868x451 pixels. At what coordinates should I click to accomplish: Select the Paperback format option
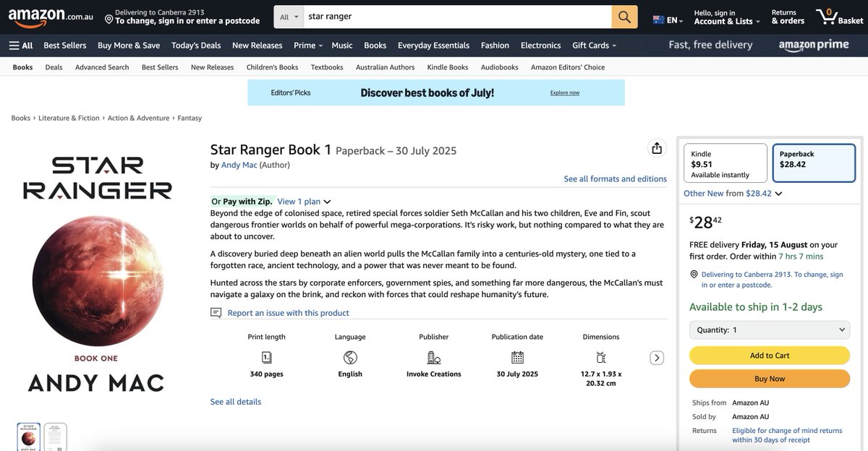pos(814,163)
